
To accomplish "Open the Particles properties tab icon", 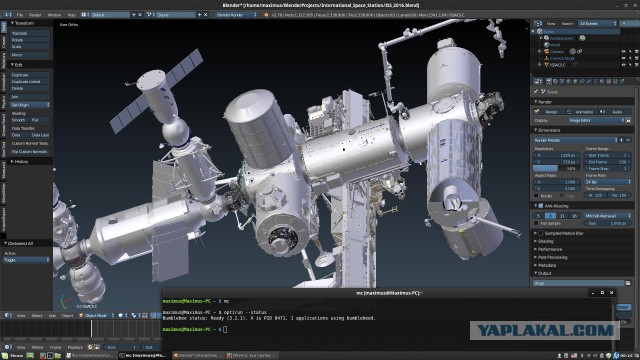I will click(615, 82).
